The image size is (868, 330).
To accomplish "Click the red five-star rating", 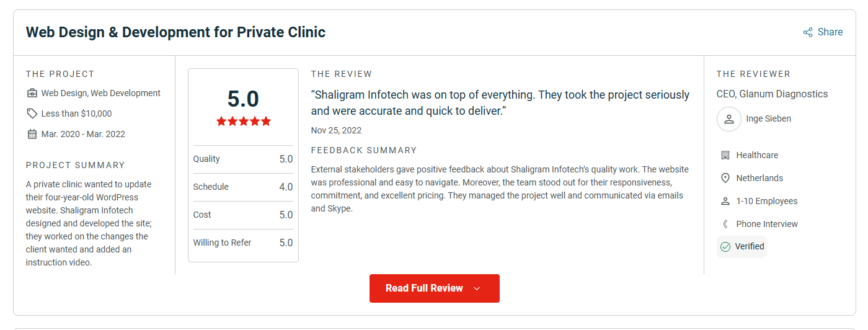I will (244, 122).
